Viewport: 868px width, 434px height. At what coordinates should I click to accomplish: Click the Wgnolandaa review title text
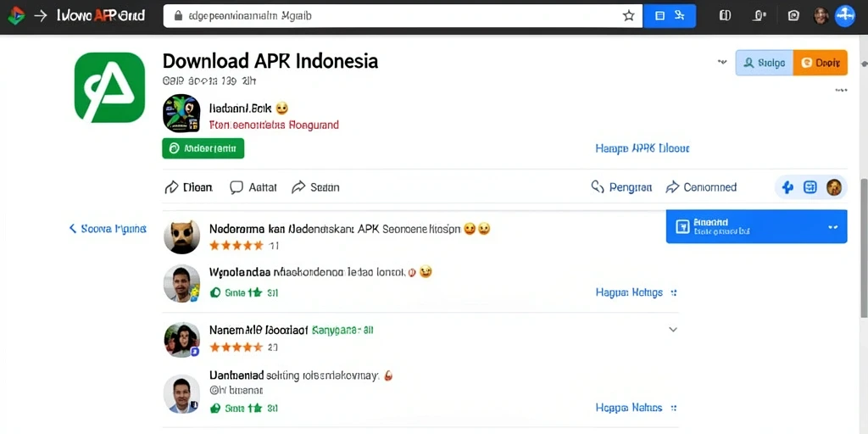[x=307, y=272]
